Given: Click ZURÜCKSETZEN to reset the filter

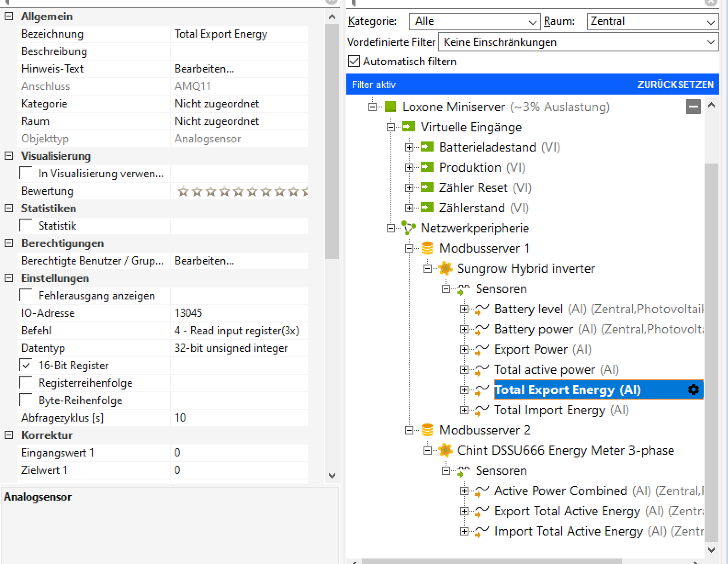Looking at the screenshot, I should point(675,85).
